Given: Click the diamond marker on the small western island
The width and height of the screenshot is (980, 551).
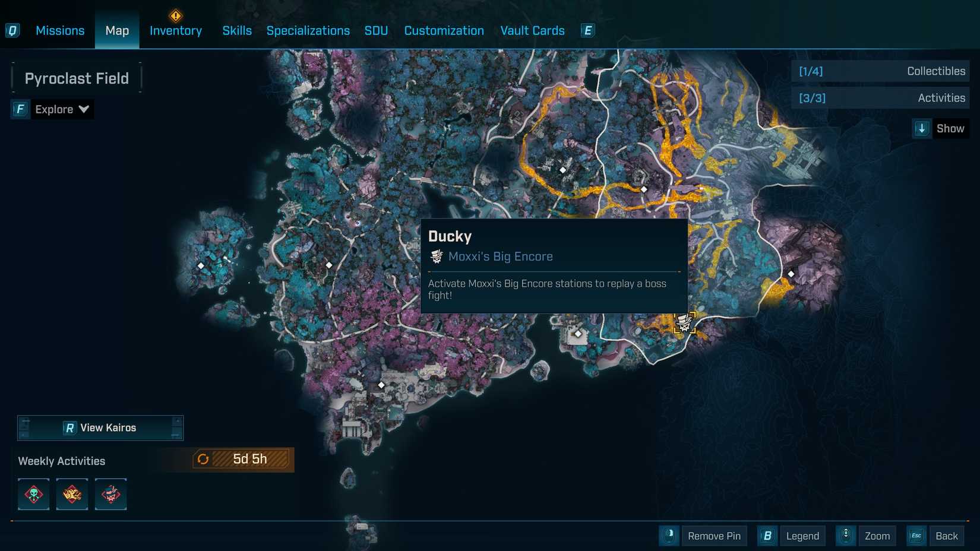Looking at the screenshot, I should pyautogui.click(x=201, y=266).
